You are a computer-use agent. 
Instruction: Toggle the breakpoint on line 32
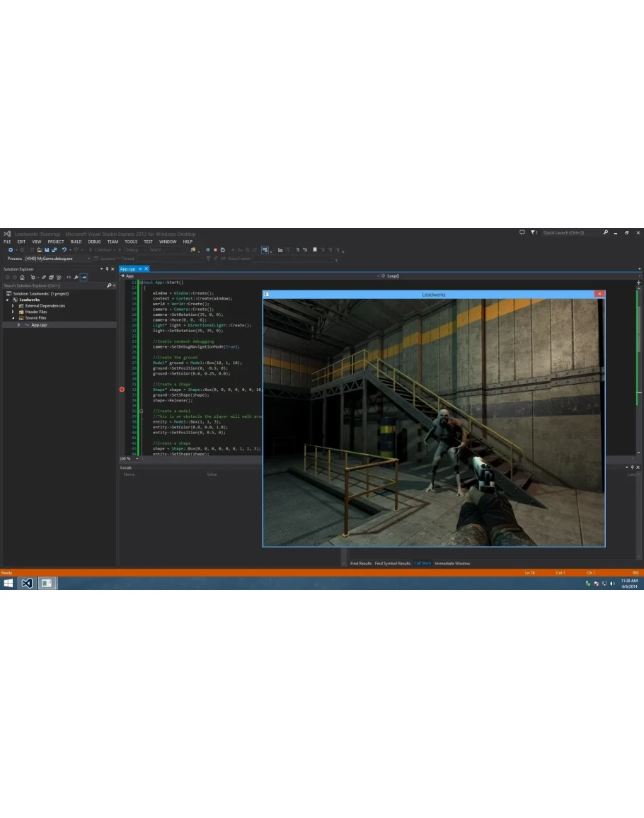(x=122, y=390)
